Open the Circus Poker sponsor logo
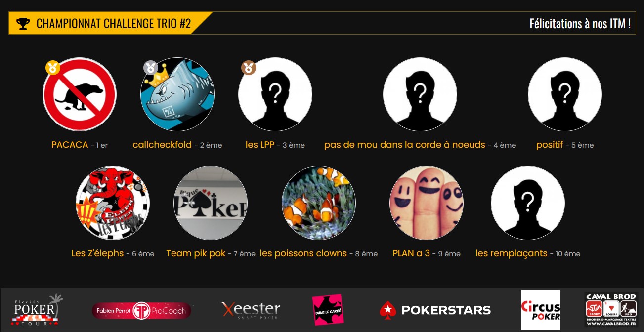This screenshot has width=644, height=332. click(x=541, y=310)
